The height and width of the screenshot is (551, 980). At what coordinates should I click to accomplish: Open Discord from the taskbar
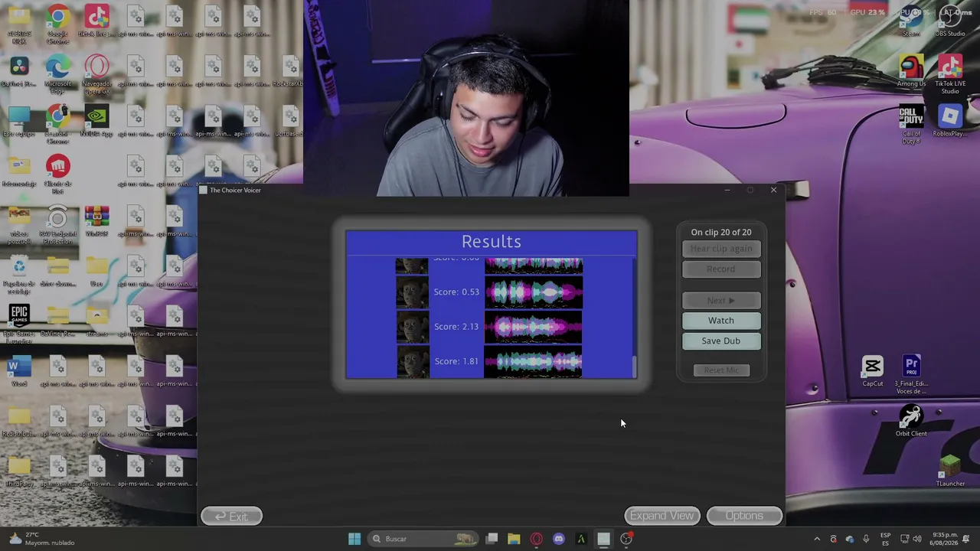pos(559,539)
